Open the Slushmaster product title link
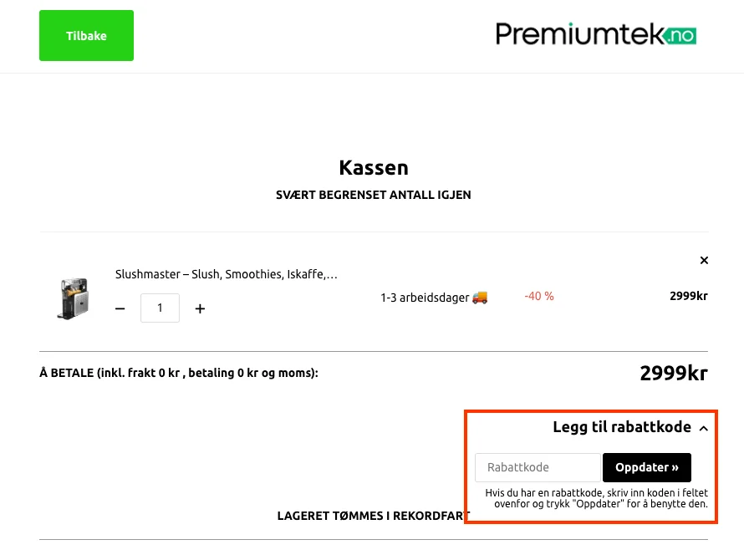Image resolution: width=744 pixels, height=560 pixels. tap(226, 274)
